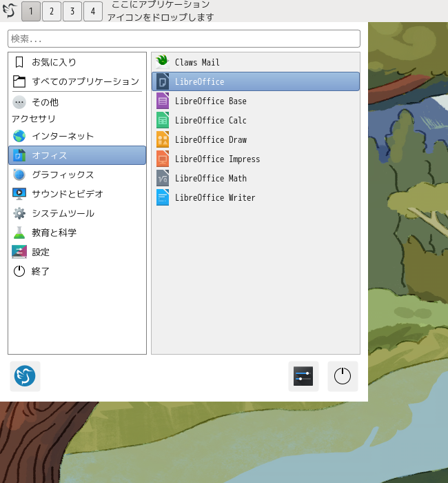This screenshot has width=448, height=483.
Task: Launch LibreOffice Draw
Action: [x=256, y=139]
